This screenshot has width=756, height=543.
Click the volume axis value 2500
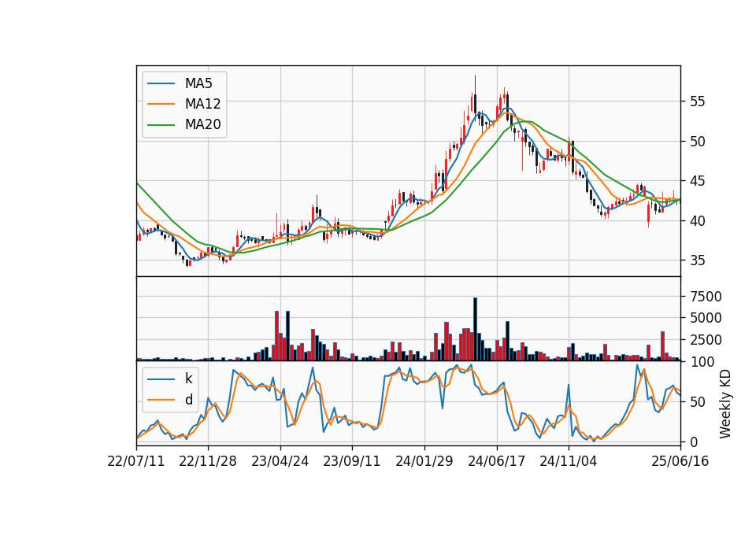(706, 340)
